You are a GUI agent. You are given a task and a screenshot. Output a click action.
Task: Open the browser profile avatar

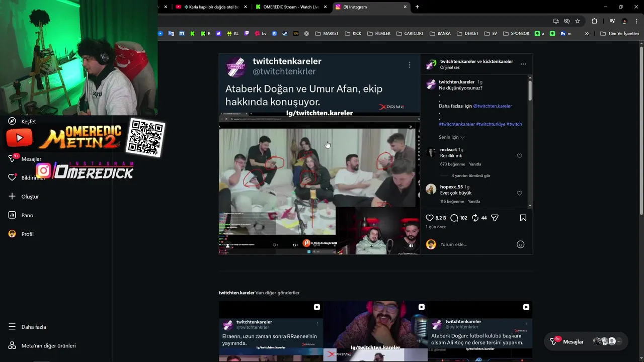click(624, 21)
